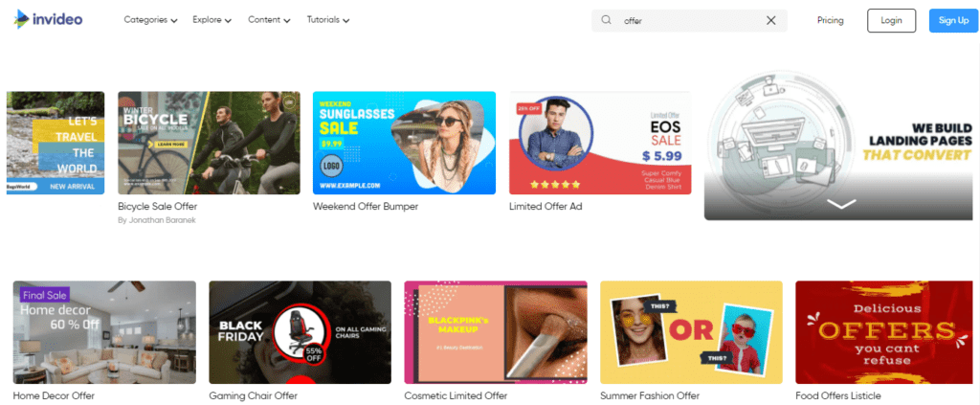Open the Explore dropdown
980x405 pixels.
tap(212, 20)
